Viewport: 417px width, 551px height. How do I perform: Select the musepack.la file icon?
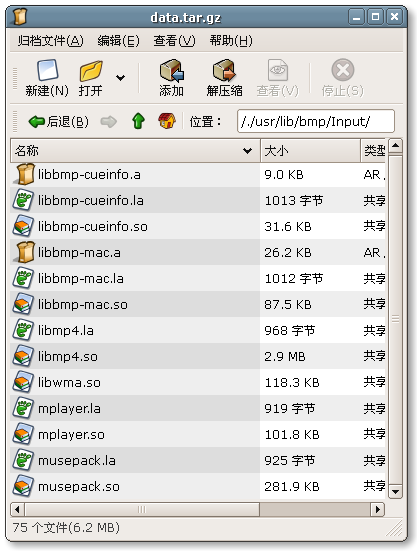click(23, 460)
